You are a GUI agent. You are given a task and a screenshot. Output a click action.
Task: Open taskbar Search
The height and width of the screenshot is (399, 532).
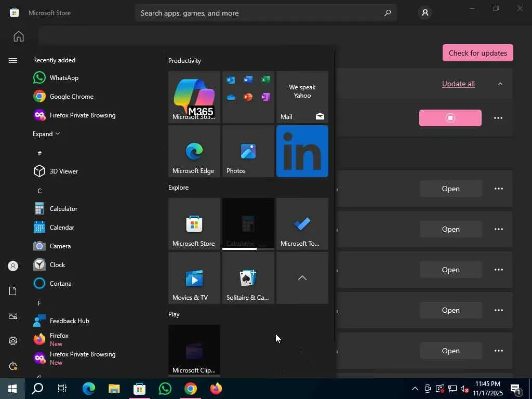pos(37,389)
